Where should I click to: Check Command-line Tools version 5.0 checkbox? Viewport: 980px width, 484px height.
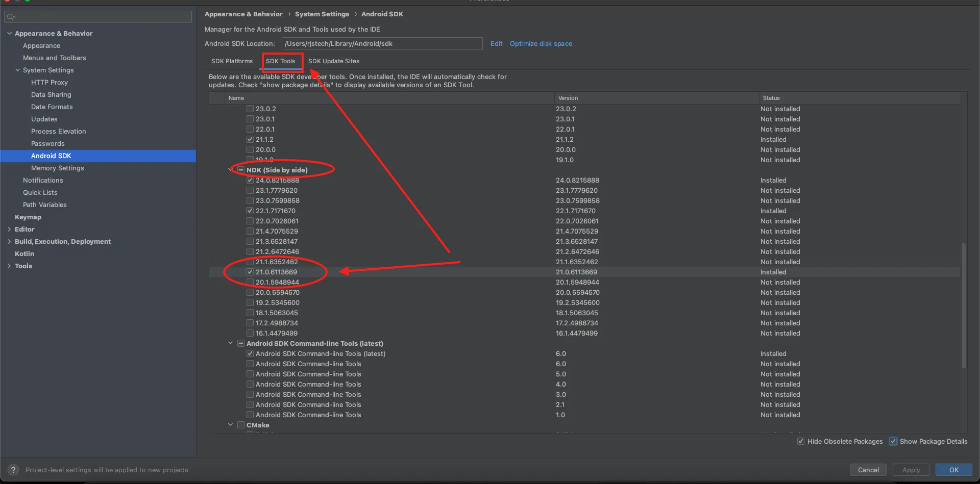[250, 374]
